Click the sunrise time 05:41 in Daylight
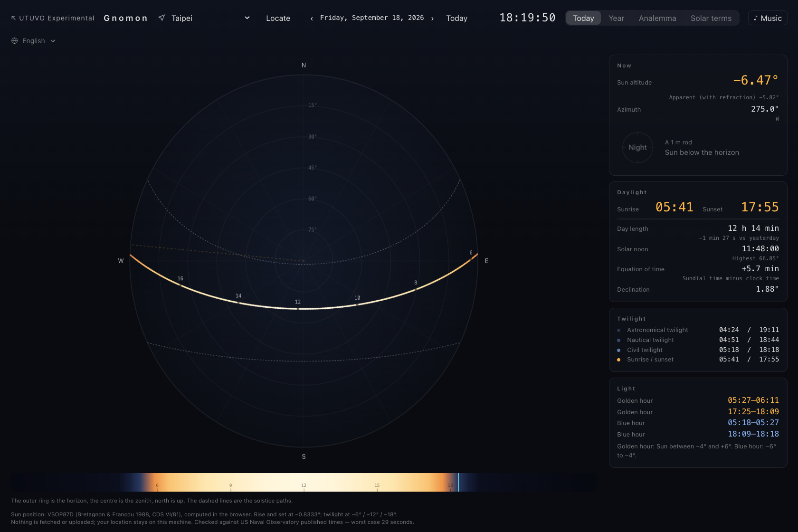The height and width of the screenshot is (532, 798). 674,207
